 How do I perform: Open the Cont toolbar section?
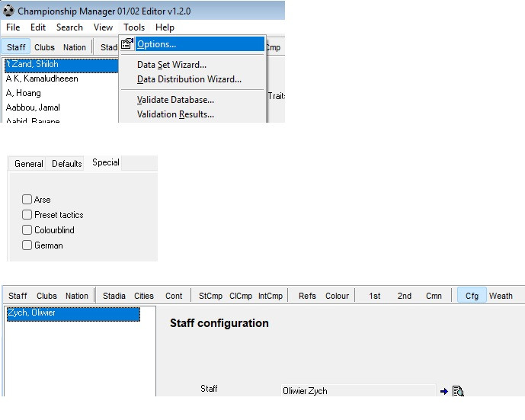click(174, 296)
